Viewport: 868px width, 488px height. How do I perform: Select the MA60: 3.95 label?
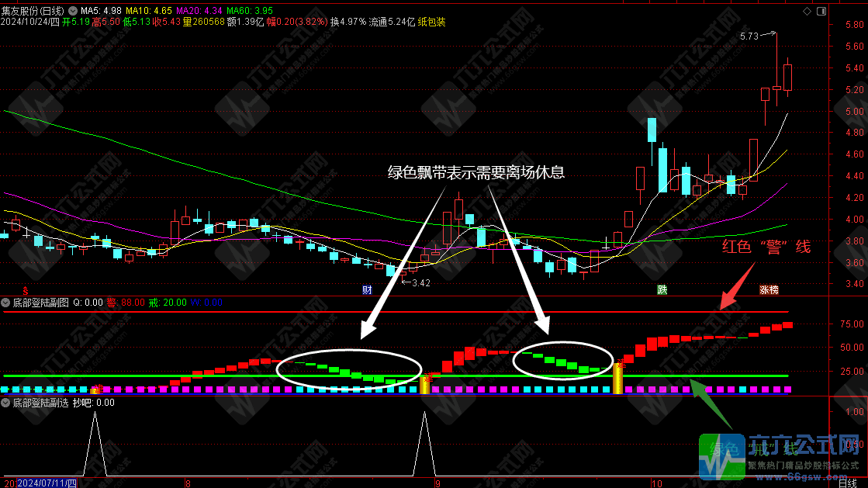(250, 11)
